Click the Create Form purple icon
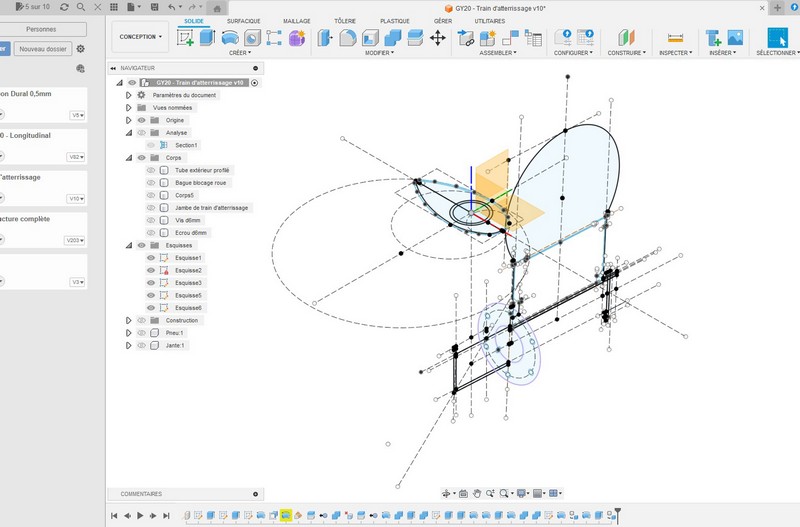 click(296, 38)
